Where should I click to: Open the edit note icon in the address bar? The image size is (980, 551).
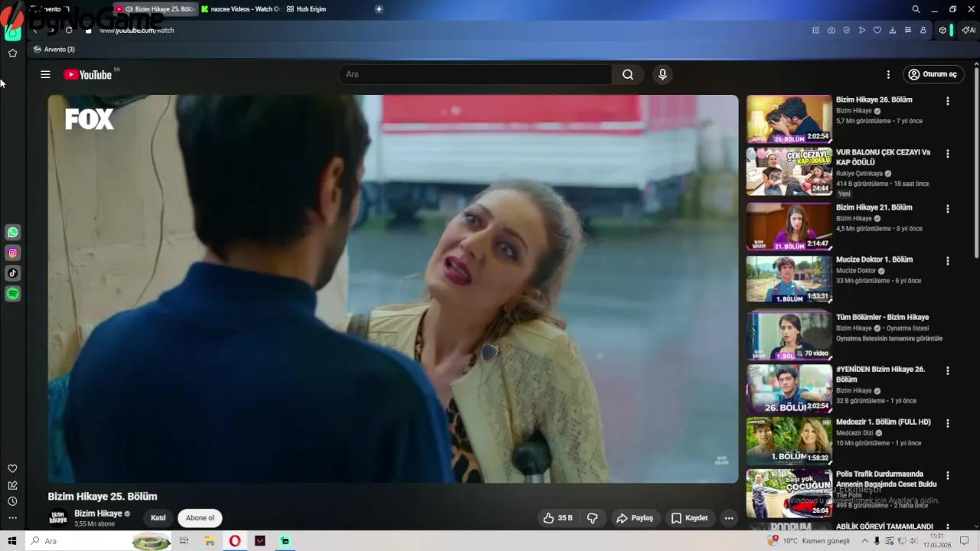tap(816, 30)
